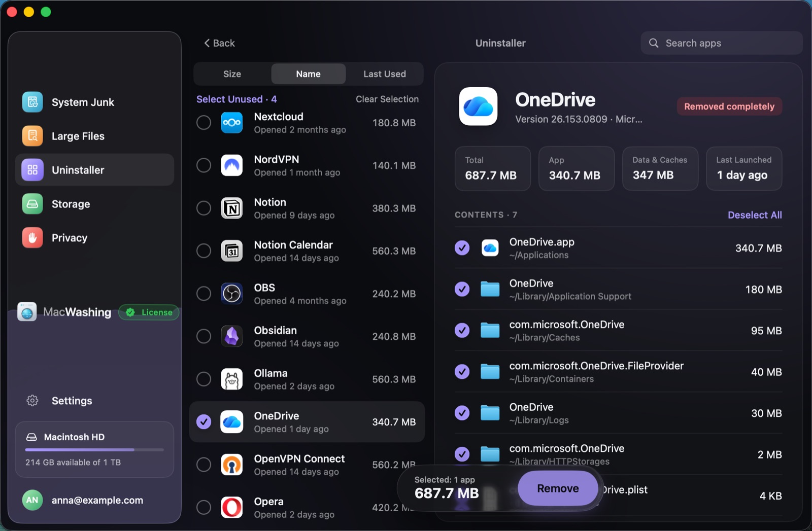Click the Large Files sidebar icon
Image resolution: width=812 pixels, height=531 pixels.
click(32, 136)
